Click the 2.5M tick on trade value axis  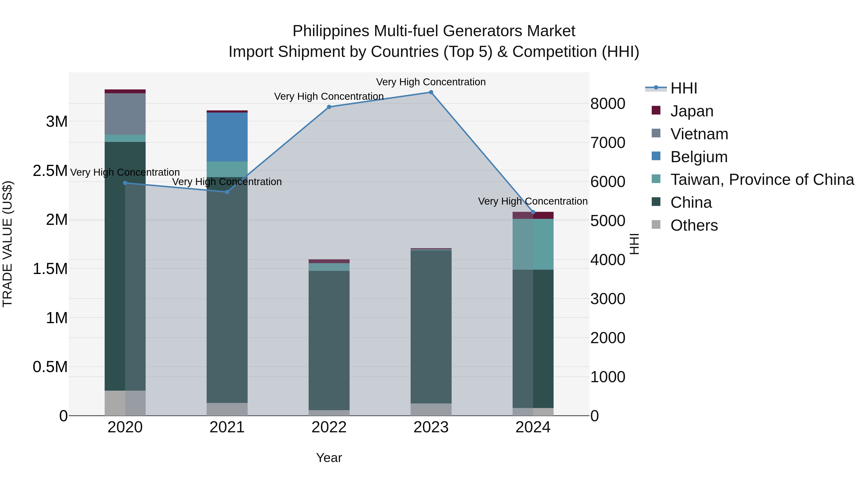(50, 171)
